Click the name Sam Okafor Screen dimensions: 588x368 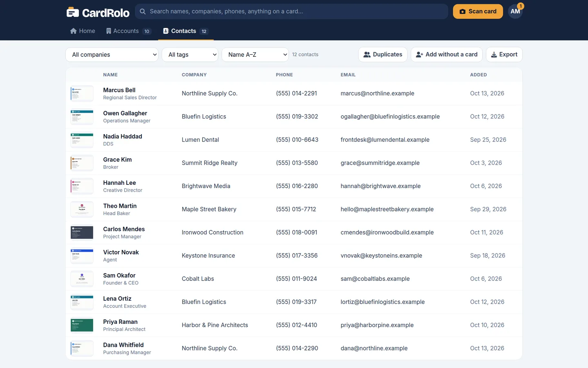coord(119,276)
